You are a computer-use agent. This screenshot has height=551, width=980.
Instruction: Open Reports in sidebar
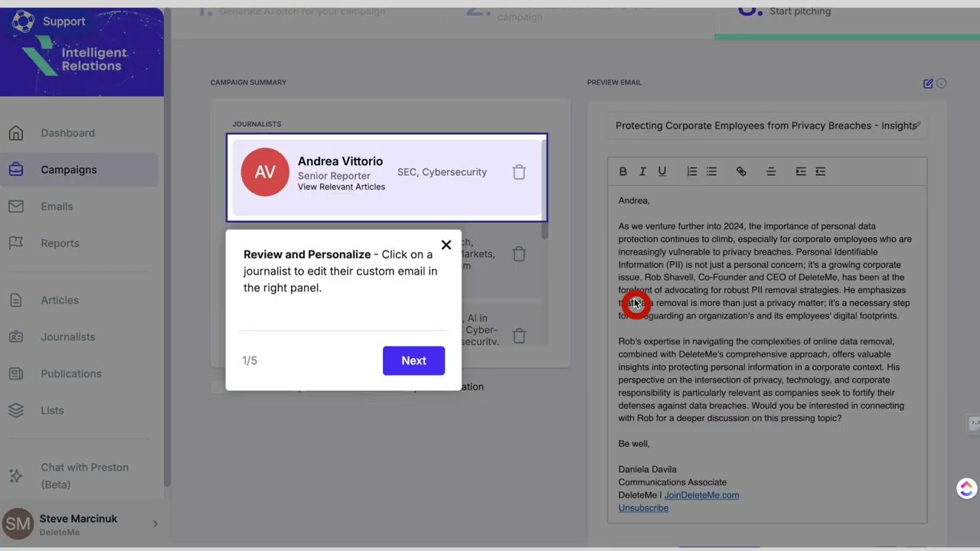(x=60, y=243)
